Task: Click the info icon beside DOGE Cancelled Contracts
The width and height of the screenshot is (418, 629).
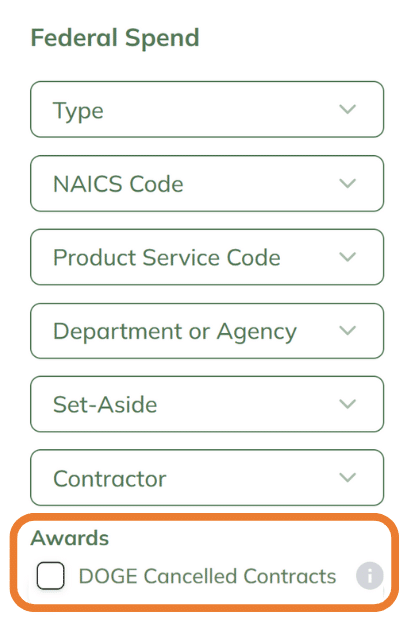Action: [369, 576]
